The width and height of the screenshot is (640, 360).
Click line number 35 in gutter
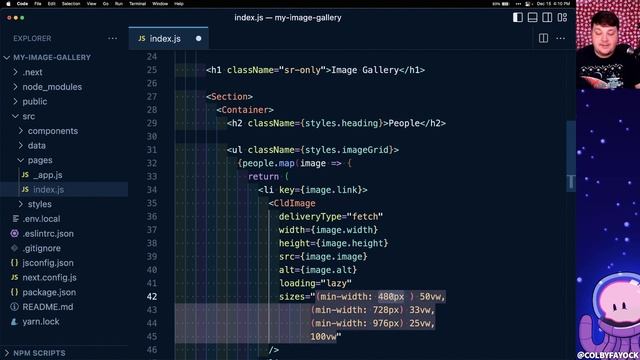152,203
